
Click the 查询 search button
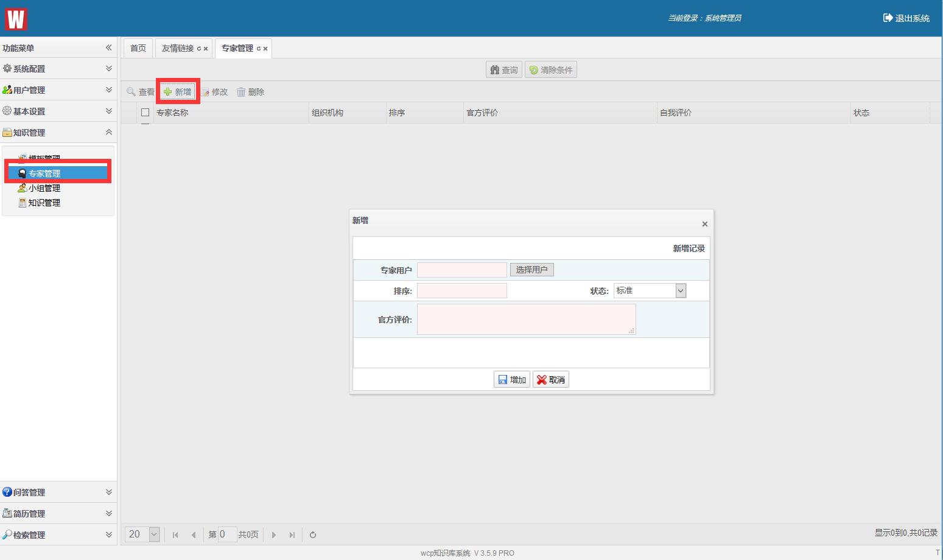pos(504,70)
